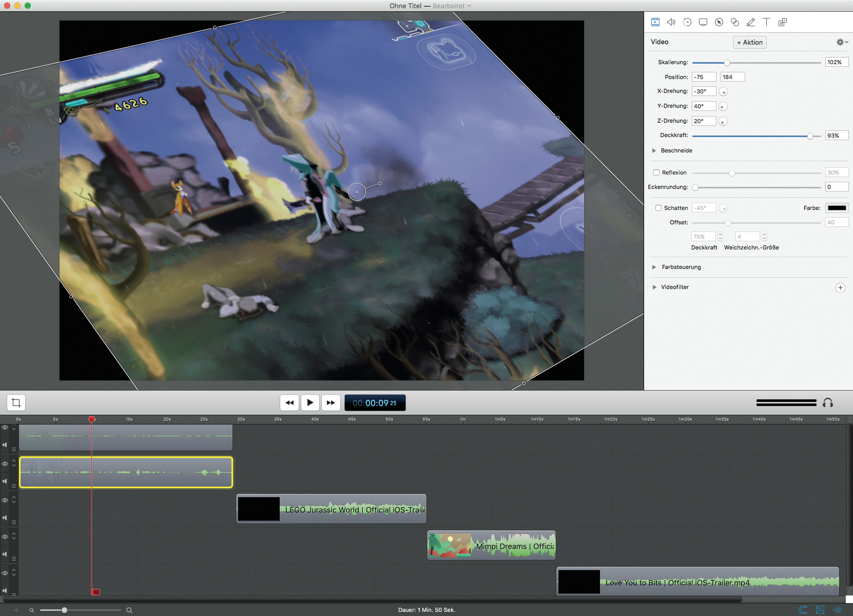Screen dimensions: 853x616
Task: Expand the Beschneide section
Action: point(654,150)
